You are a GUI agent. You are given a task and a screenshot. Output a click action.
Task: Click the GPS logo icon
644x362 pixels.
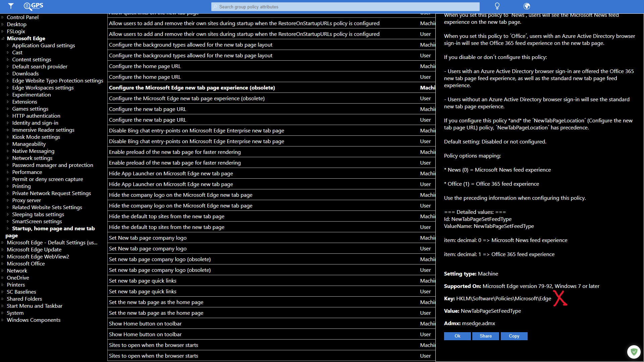[x=34, y=6]
